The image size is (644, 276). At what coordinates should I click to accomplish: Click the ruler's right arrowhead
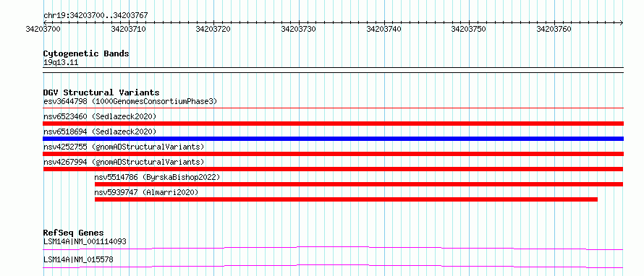pyautogui.click(x=622, y=22)
